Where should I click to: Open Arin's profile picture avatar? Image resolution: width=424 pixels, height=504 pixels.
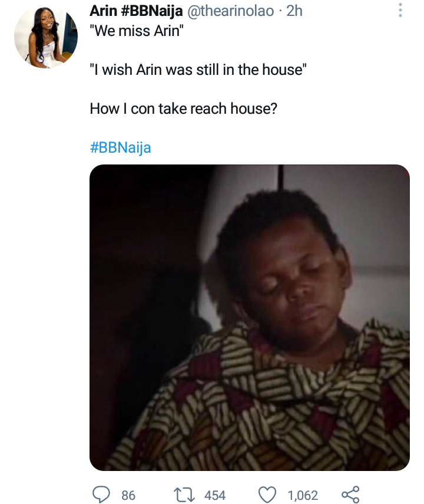tap(46, 37)
